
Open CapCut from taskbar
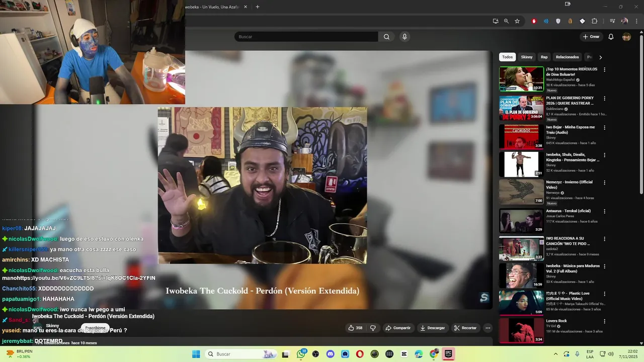404,354
